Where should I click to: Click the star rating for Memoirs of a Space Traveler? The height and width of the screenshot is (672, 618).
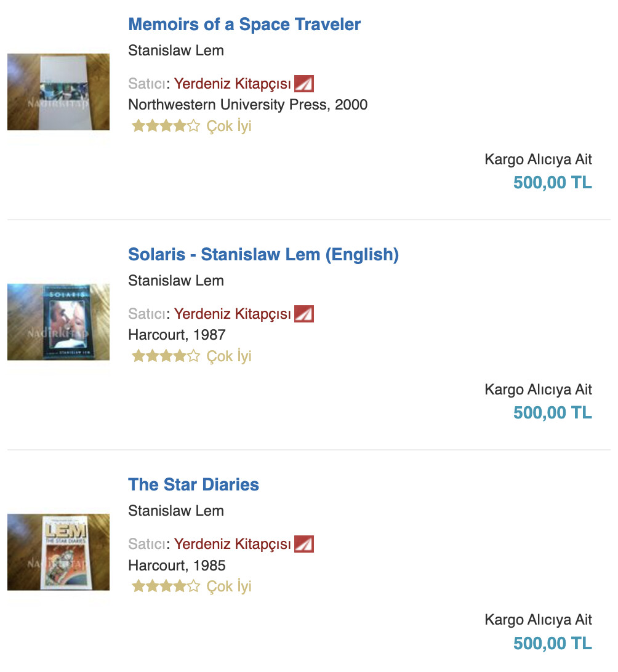click(166, 127)
